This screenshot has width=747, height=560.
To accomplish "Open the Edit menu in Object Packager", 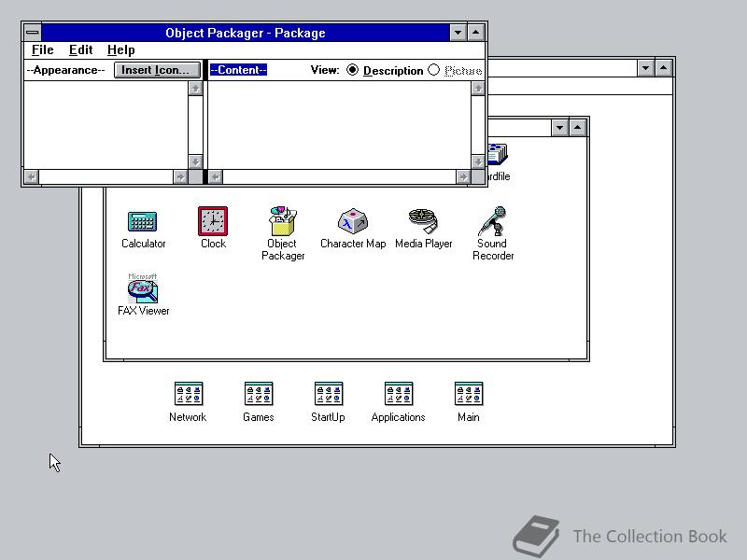I will pyautogui.click(x=80, y=50).
